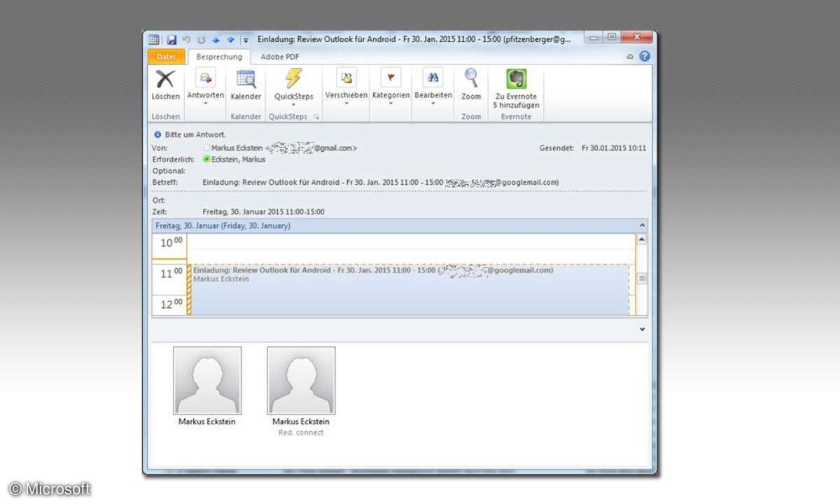Add to Evernote 5 with the elephant icon
The height and width of the screenshot is (504, 840).
pyautogui.click(x=516, y=88)
